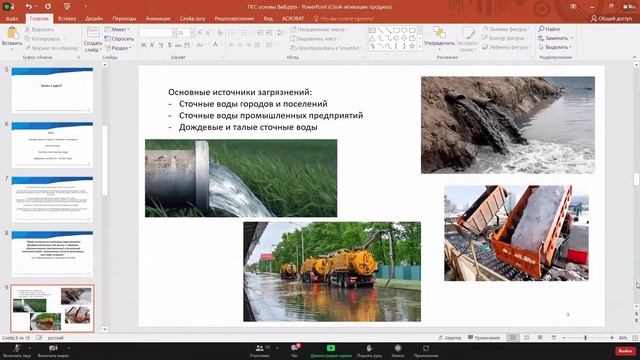Click the Review (Рецензирование) tab
This screenshot has width=640, height=360.
click(234, 18)
